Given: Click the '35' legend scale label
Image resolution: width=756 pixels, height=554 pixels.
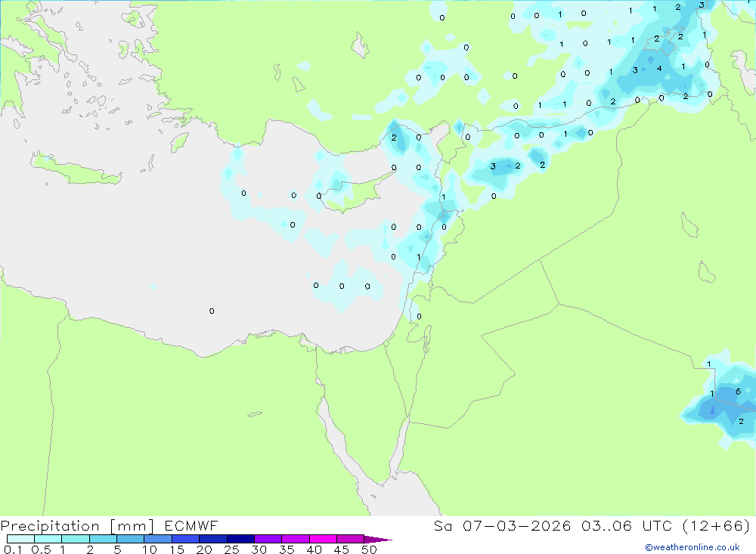Looking at the screenshot, I should 287,549.
